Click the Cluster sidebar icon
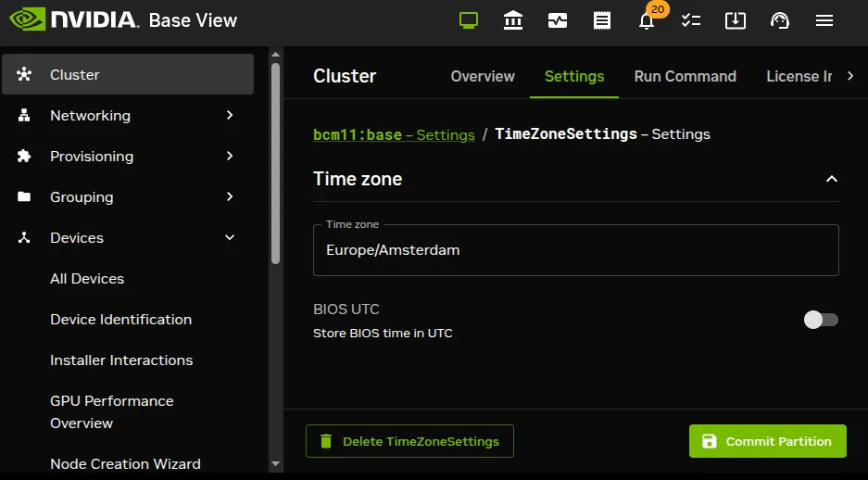The height and width of the screenshot is (480, 868). click(x=24, y=74)
